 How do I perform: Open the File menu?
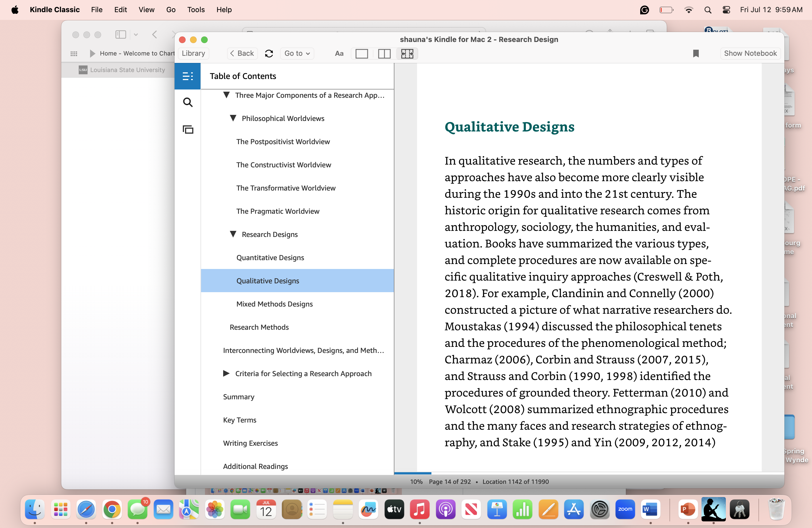97,10
